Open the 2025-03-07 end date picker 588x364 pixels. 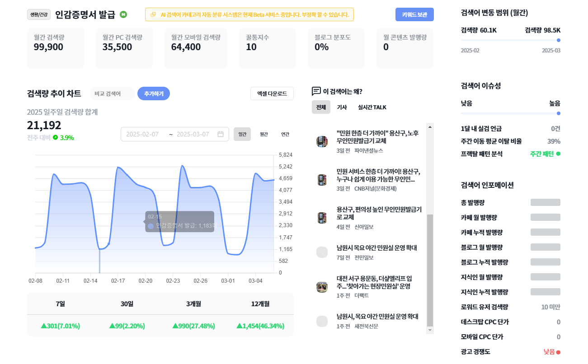point(193,134)
